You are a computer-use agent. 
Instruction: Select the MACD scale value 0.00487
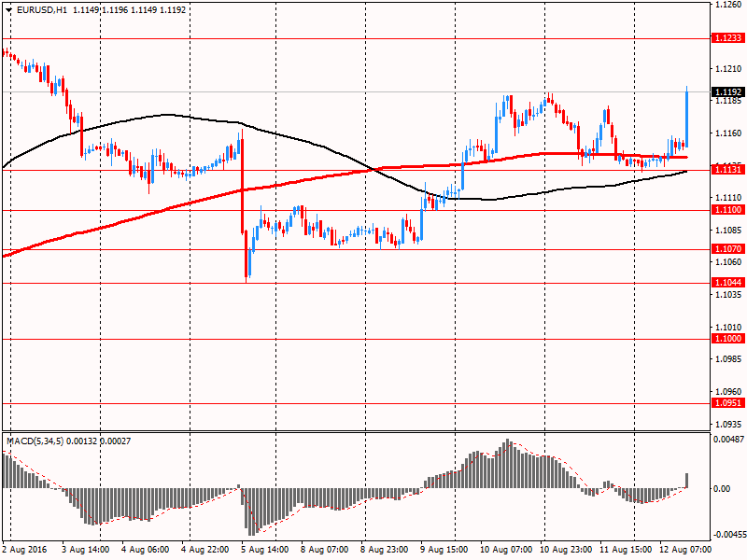pyautogui.click(x=728, y=439)
